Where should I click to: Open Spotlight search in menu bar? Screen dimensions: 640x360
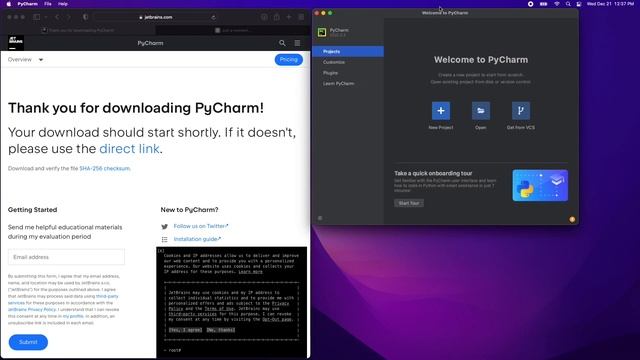tap(568, 4)
